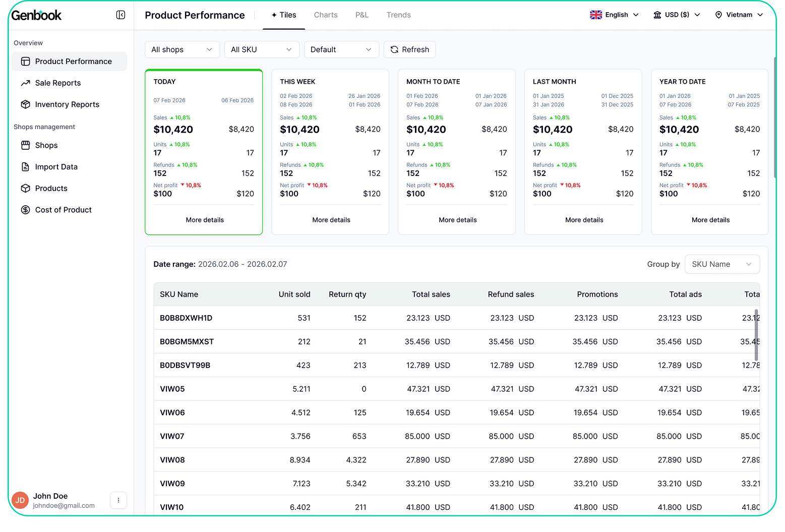Click the bank currency icon

click(x=657, y=15)
